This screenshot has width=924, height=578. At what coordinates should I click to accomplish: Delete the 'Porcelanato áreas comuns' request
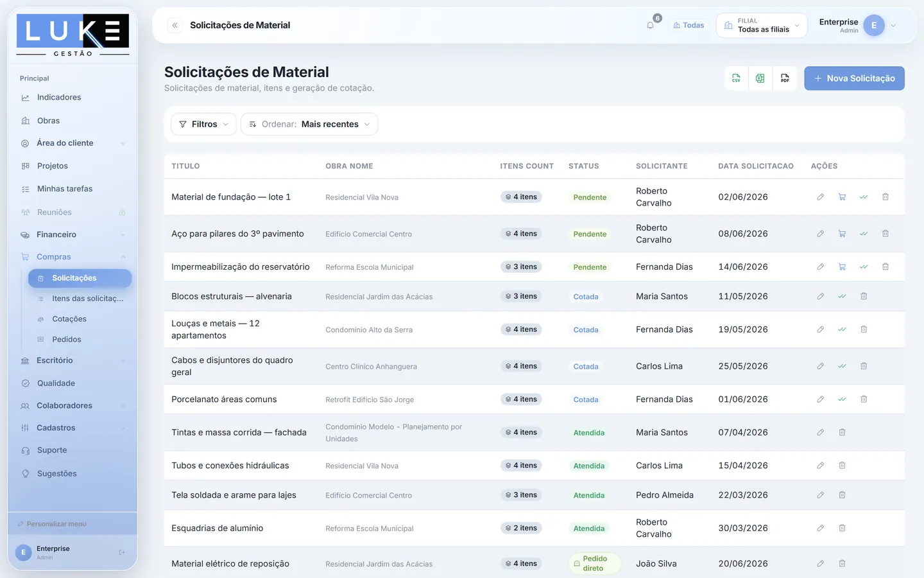click(864, 399)
